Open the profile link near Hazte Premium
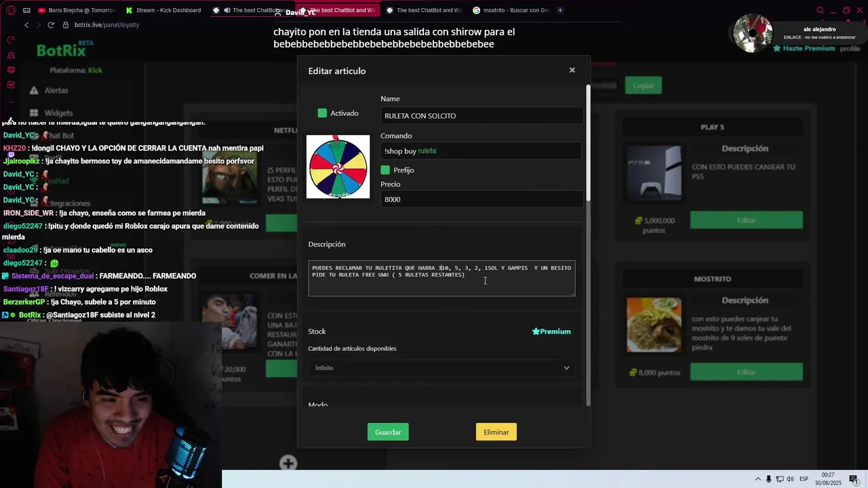 point(850,49)
